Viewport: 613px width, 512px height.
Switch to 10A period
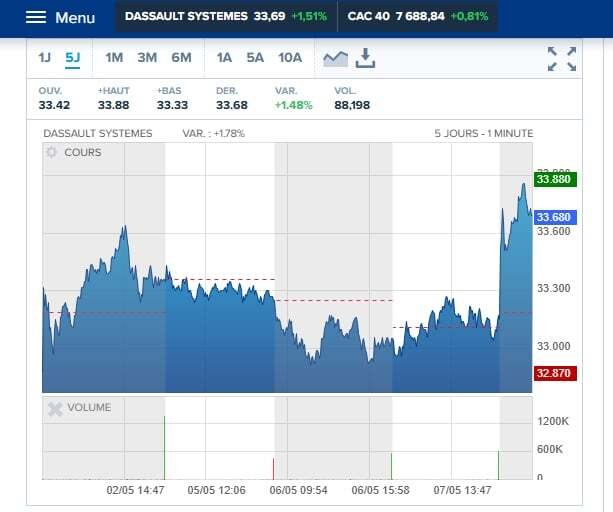click(290, 58)
